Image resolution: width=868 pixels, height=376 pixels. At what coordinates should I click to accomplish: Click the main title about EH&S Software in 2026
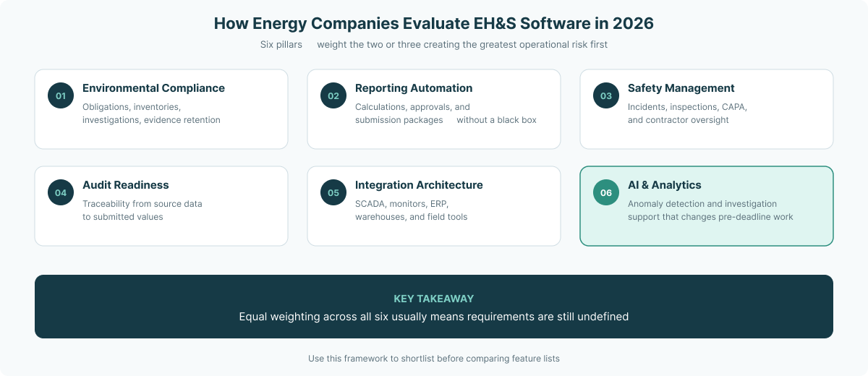pyautogui.click(x=434, y=23)
